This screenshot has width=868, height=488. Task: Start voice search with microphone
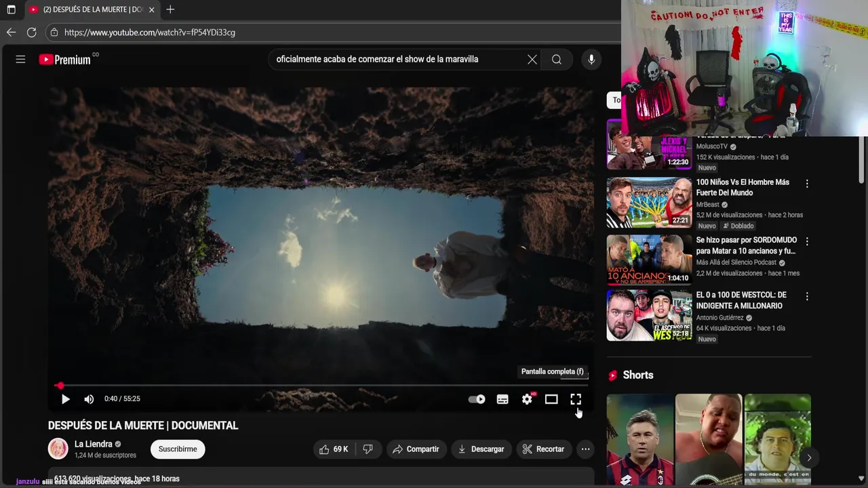tap(591, 60)
